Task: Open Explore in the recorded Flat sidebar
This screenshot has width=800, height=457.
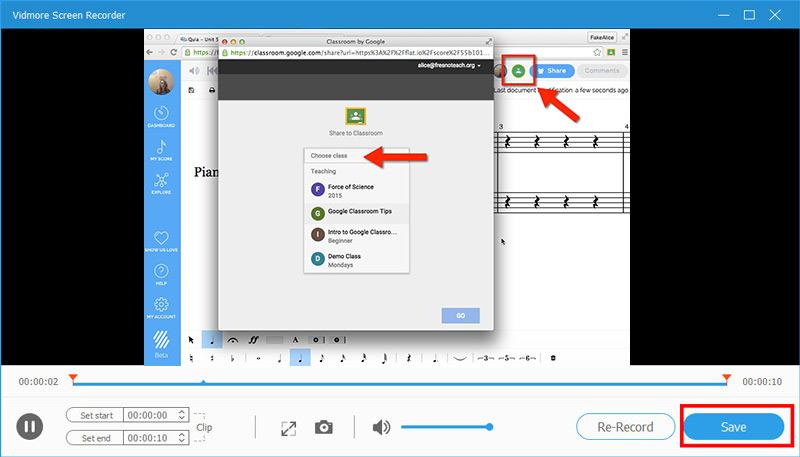Action: pyautogui.click(x=161, y=184)
